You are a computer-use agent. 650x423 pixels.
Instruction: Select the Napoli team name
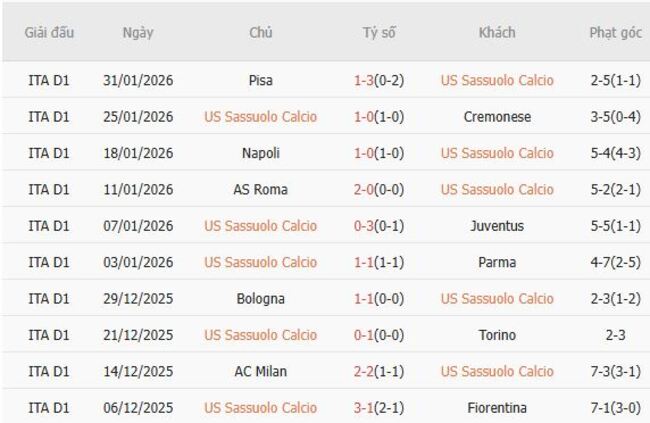260,153
